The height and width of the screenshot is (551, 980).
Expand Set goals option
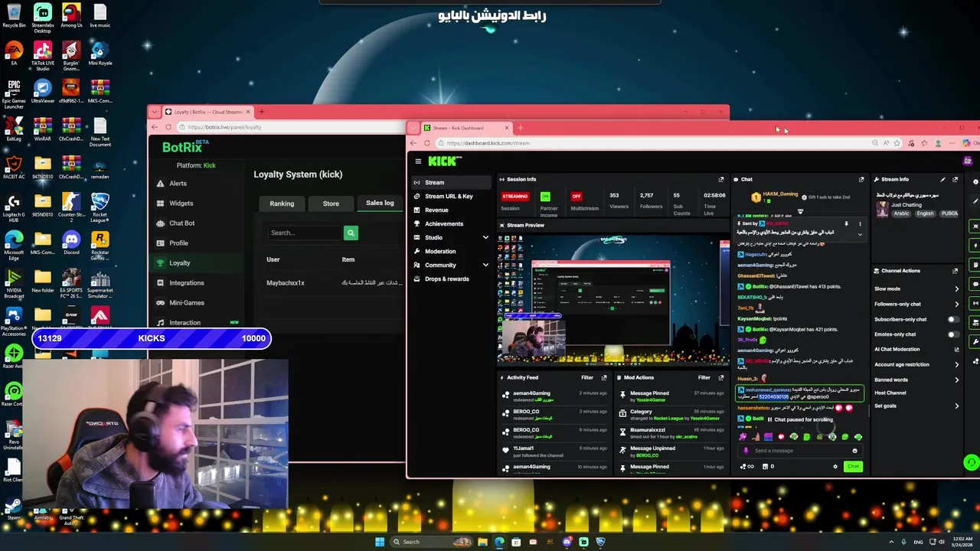click(x=956, y=406)
